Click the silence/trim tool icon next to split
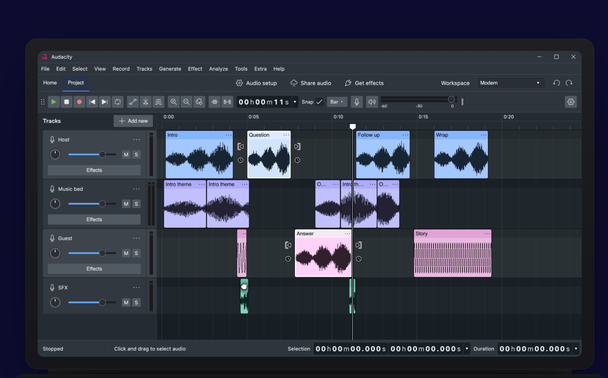The width and height of the screenshot is (608, 378). coord(158,102)
